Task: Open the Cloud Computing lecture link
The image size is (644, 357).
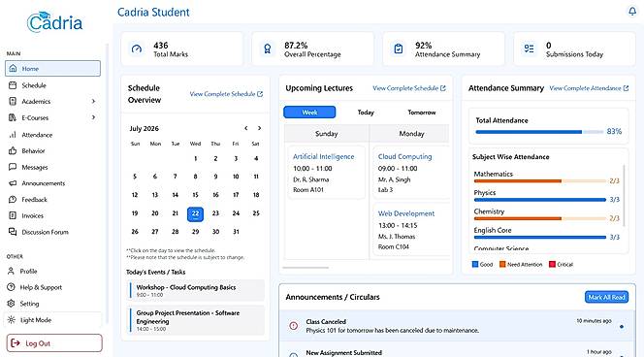Action: tap(404, 156)
